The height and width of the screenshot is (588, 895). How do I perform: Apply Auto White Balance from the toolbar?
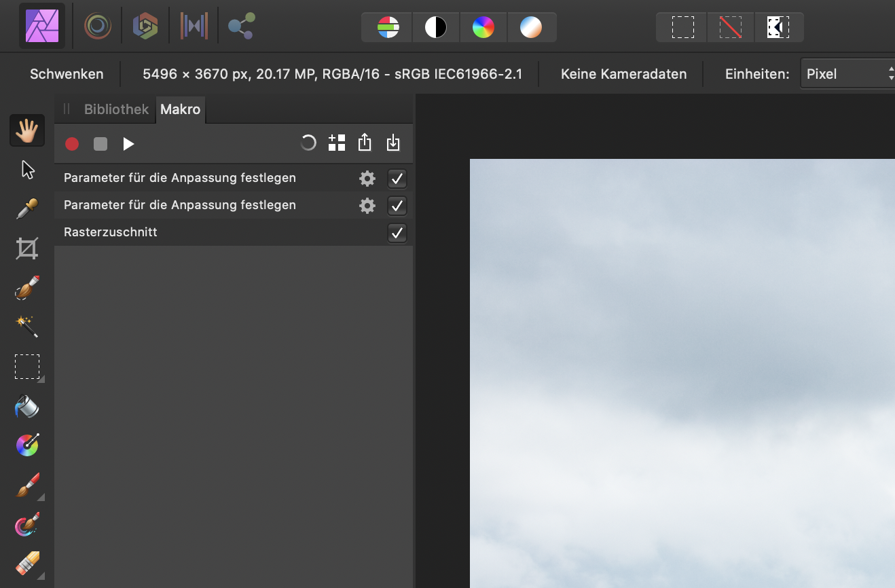[531, 27]
